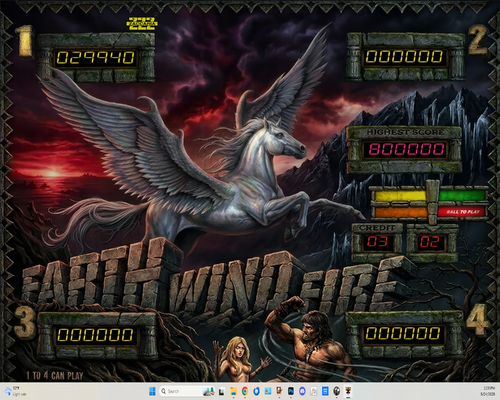
Task: Open the photo viewer icon in taskbar
Action: pos(268,391)
